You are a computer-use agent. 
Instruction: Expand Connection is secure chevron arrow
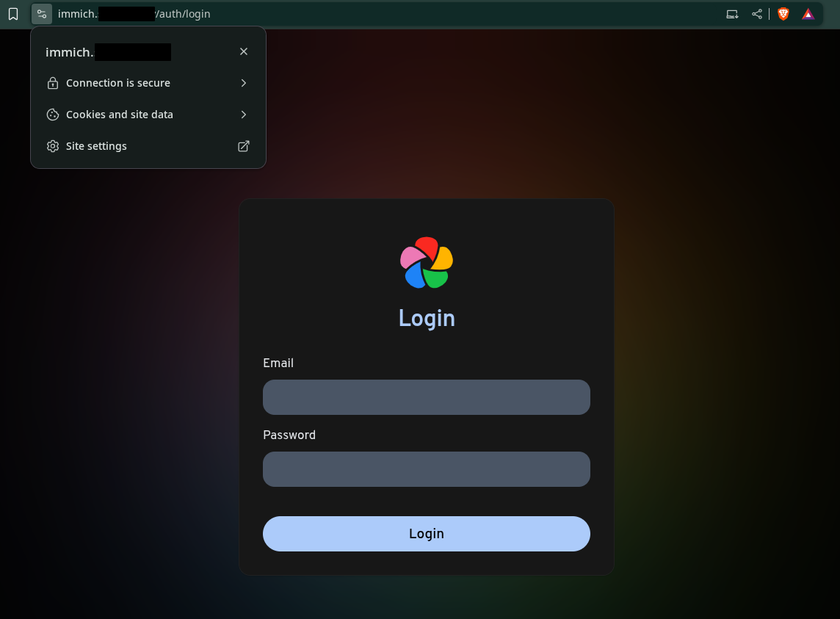pyautogui.click(x=244, y=83)
